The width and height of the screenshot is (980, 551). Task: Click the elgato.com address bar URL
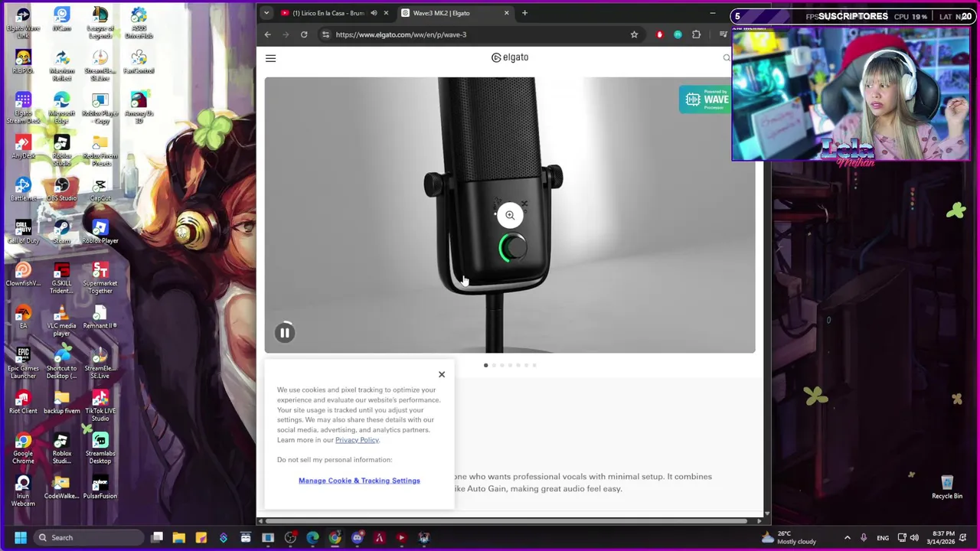coord(400,34)
